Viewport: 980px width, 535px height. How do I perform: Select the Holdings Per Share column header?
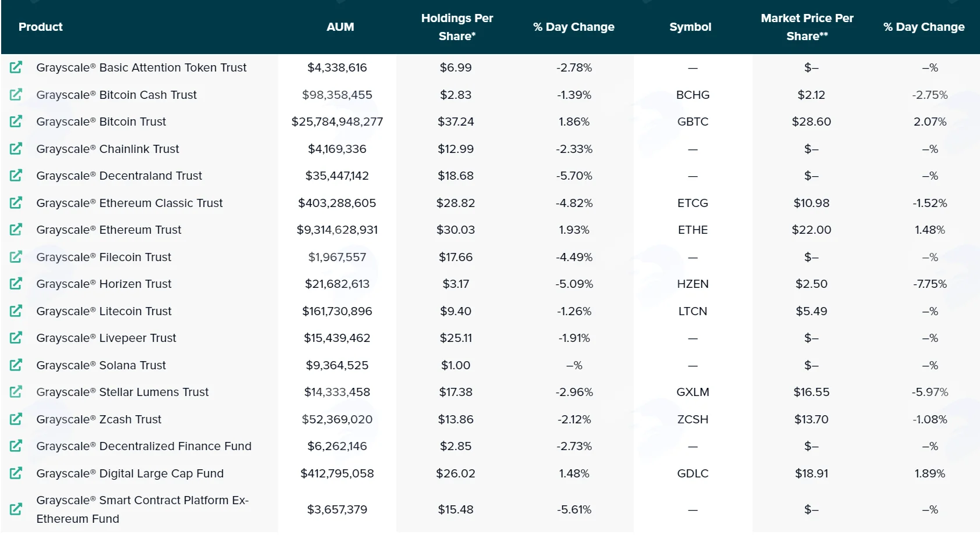pos(457,27)
